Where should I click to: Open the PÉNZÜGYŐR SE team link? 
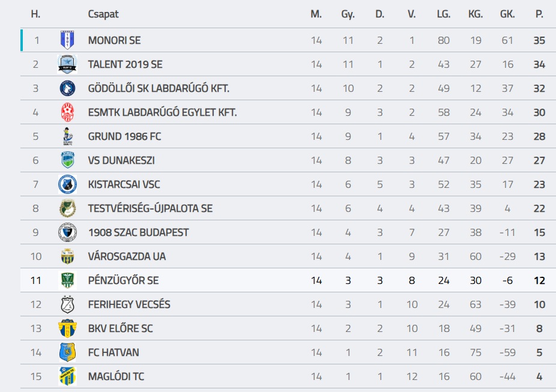(123, 280)
